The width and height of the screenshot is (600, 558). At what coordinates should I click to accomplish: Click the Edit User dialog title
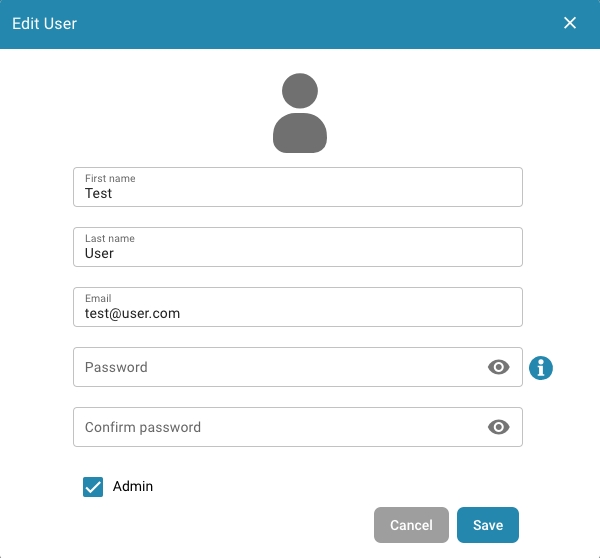(x=44, y=23)
